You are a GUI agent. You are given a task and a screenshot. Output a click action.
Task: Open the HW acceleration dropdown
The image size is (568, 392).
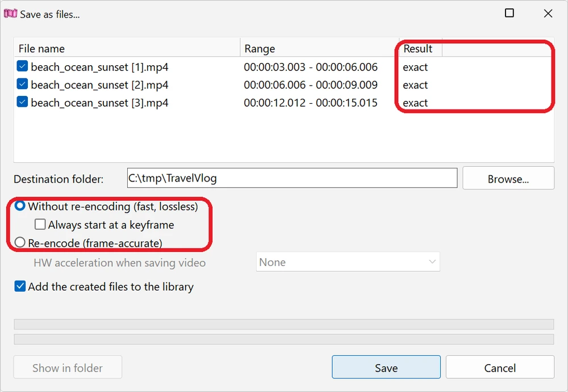tap(348, 262)
